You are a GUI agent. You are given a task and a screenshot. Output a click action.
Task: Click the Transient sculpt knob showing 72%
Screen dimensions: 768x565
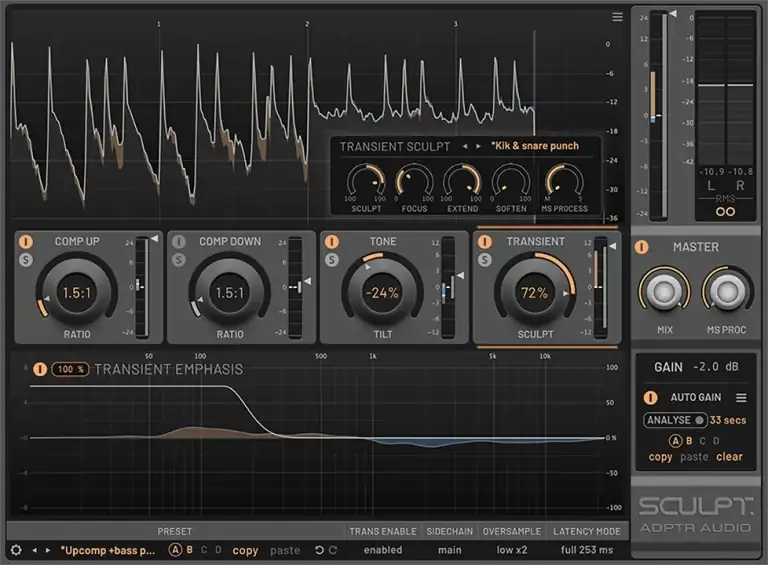point(535,293)
